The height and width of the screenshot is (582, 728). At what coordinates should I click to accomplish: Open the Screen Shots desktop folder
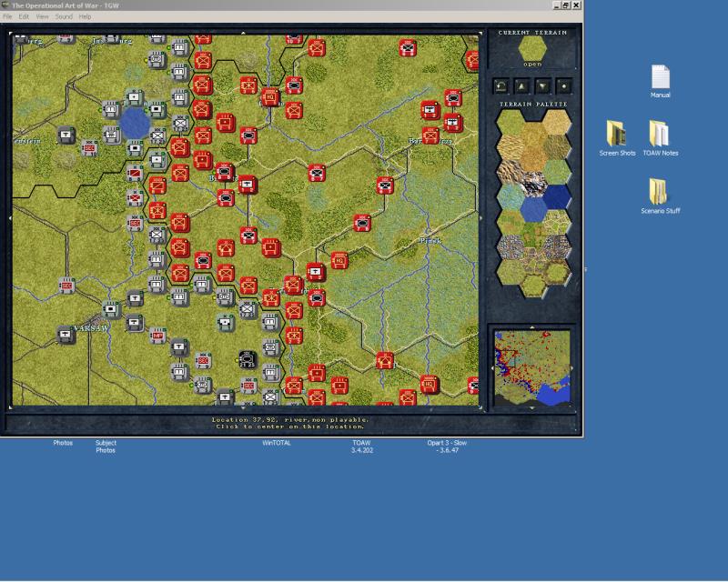(617, 138)
